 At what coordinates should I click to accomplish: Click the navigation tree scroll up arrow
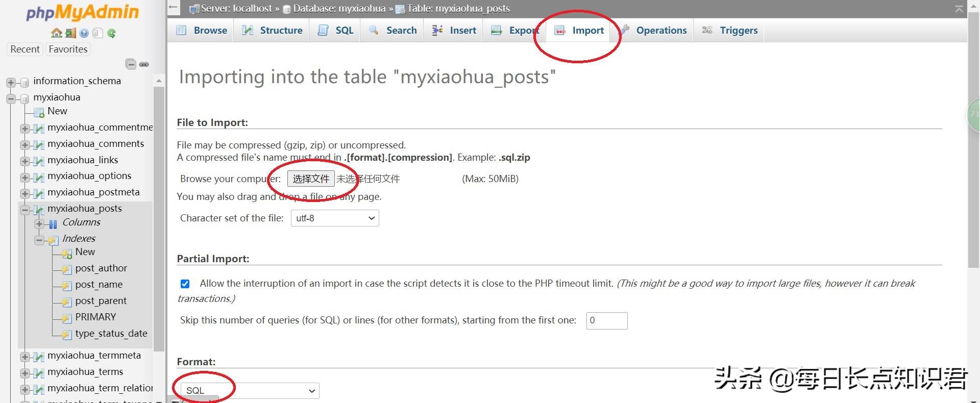coord(159,81)
